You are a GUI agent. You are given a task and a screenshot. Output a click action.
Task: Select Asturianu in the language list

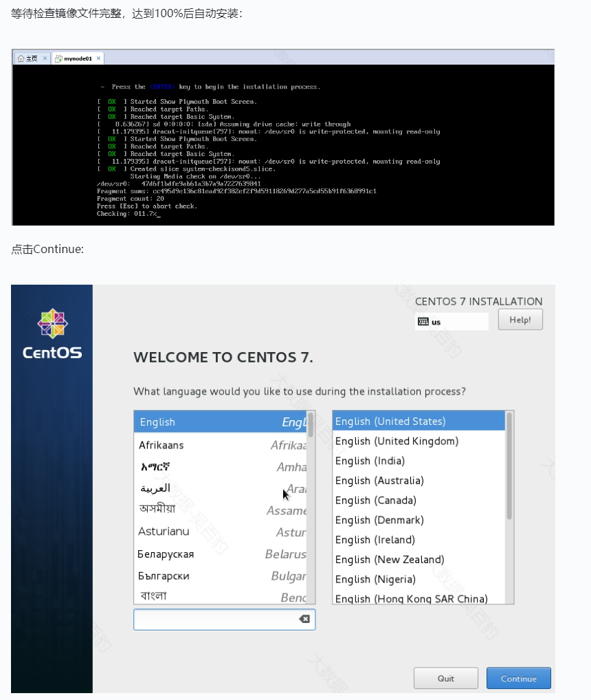click(221, 532)
